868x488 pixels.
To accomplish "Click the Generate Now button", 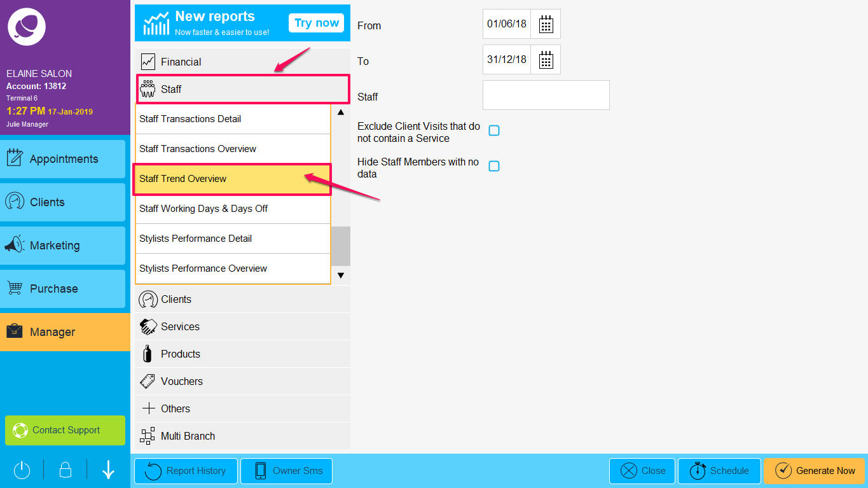I will pos(815,471).
